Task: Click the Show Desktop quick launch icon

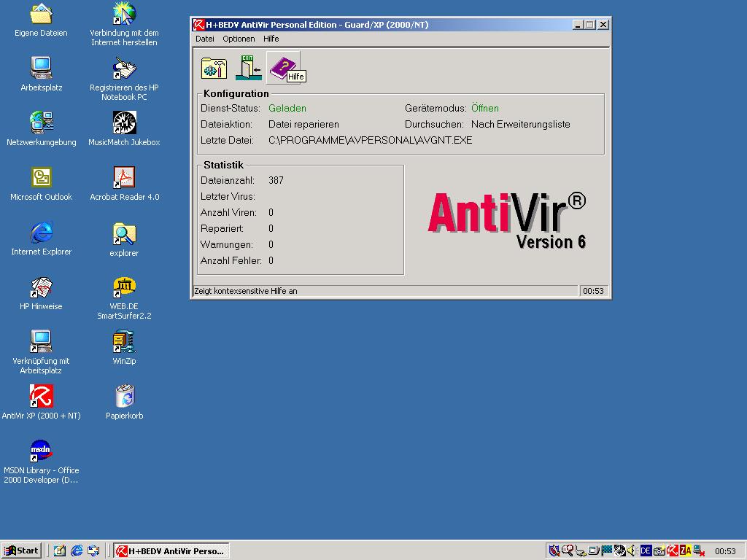Action: tap(60, 551)
